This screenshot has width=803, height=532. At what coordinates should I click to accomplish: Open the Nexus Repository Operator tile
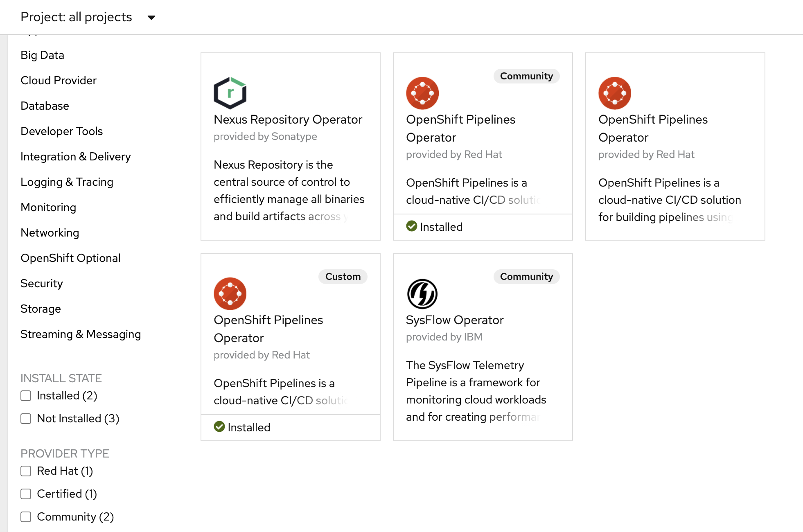coord(290,146)
